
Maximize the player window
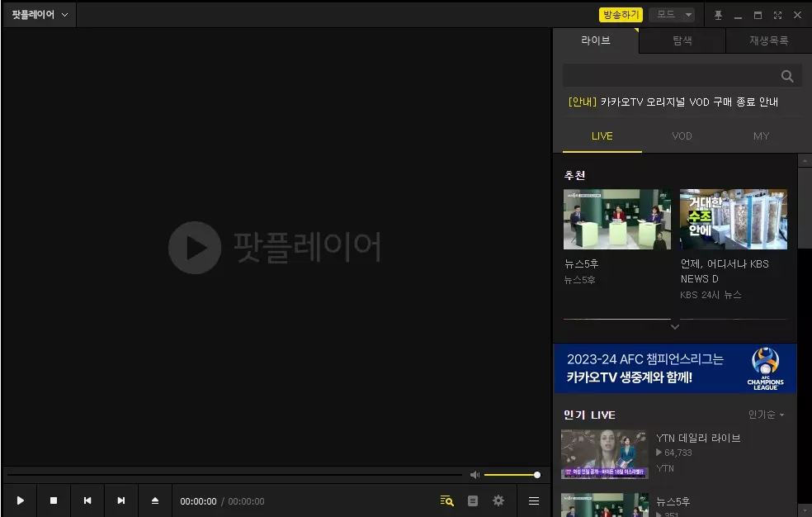coord(758,15)
